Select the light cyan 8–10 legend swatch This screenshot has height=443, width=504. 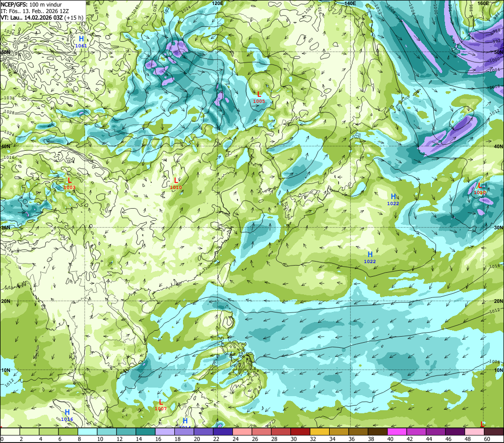pyautogui.click(x=87, y=432)
